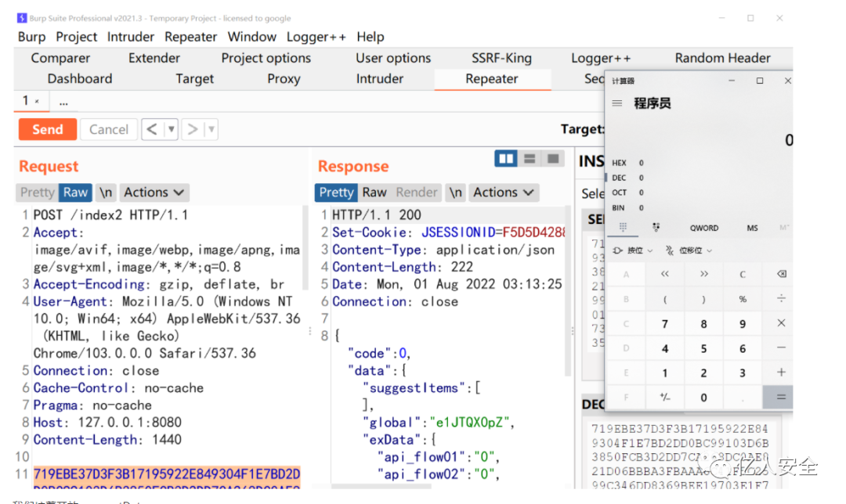
Task: Click calculator right shift >> key
Action: 703,274
